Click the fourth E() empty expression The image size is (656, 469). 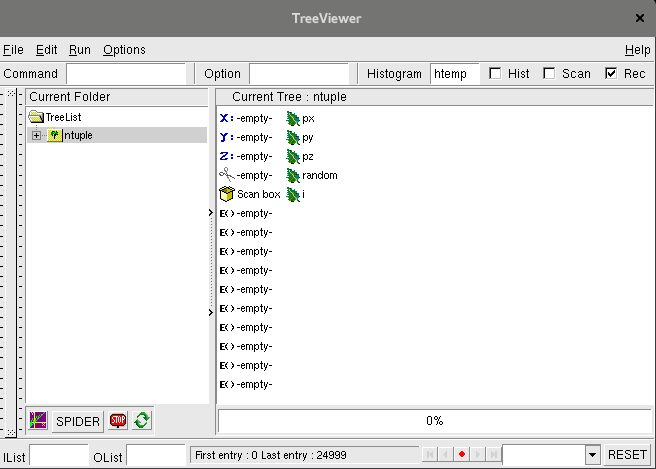tap(246, 270)
